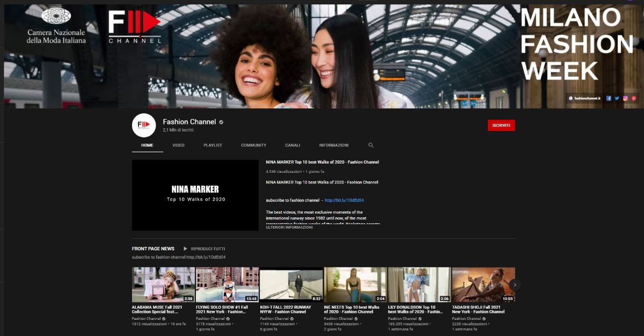Open the NINA MARKER Top 10 video title link

pyautogui.click(x=323, y=162)
